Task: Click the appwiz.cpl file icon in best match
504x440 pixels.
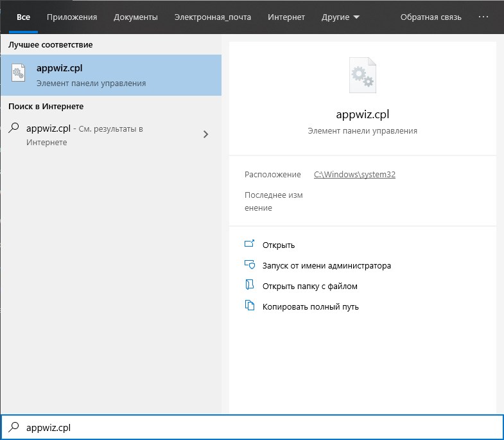Action: point(19,75)
